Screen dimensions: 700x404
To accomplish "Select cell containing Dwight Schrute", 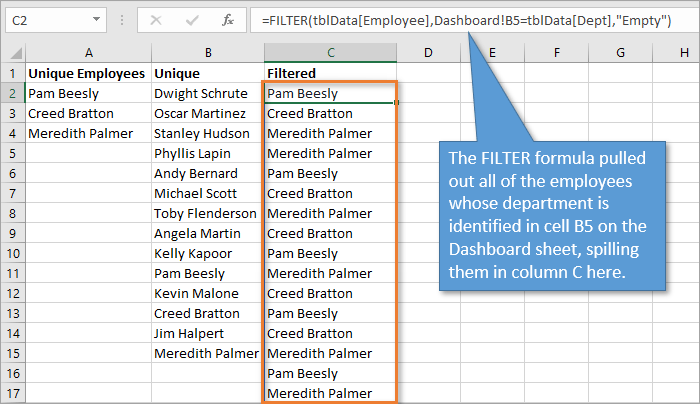I will click(x=207, y=93).
